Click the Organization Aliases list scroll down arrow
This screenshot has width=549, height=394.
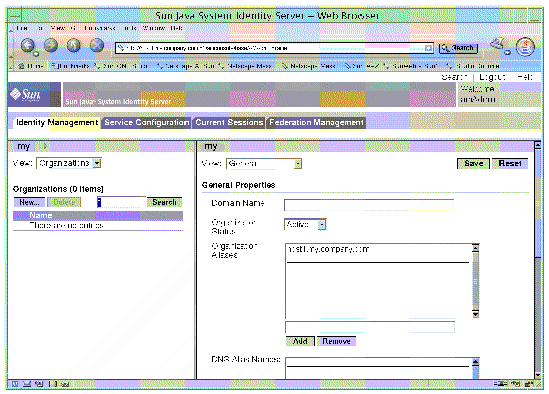click(475, 314)
